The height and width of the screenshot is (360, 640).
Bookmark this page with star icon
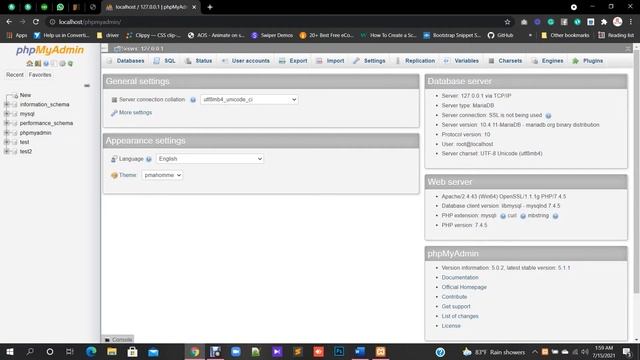[x=507, y=22]
